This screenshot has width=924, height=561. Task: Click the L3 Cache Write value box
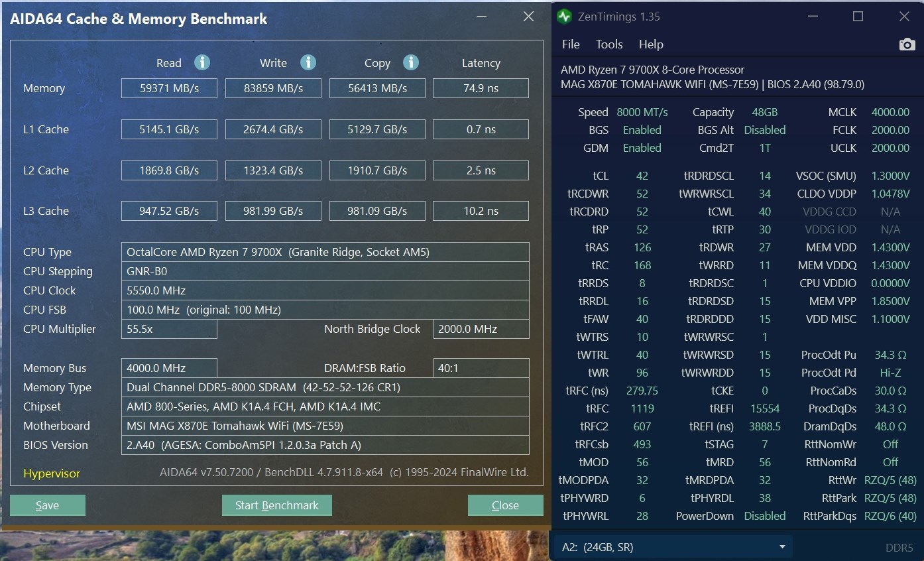coord(273,211)
